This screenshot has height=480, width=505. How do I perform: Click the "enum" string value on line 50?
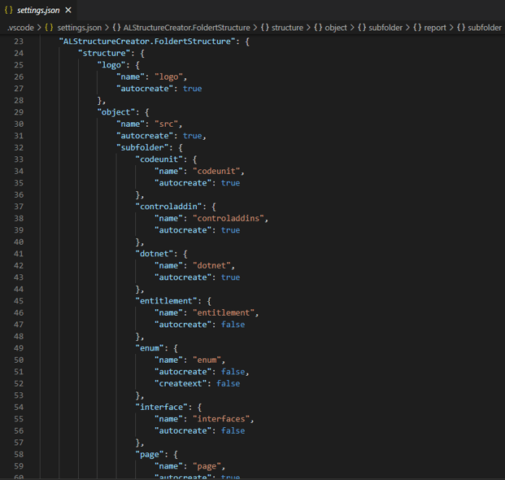pos(207,360)
